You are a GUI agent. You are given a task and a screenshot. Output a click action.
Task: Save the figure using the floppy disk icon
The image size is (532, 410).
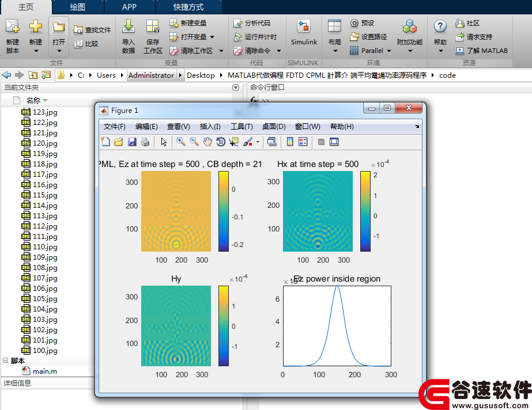(x=132, y=142)
